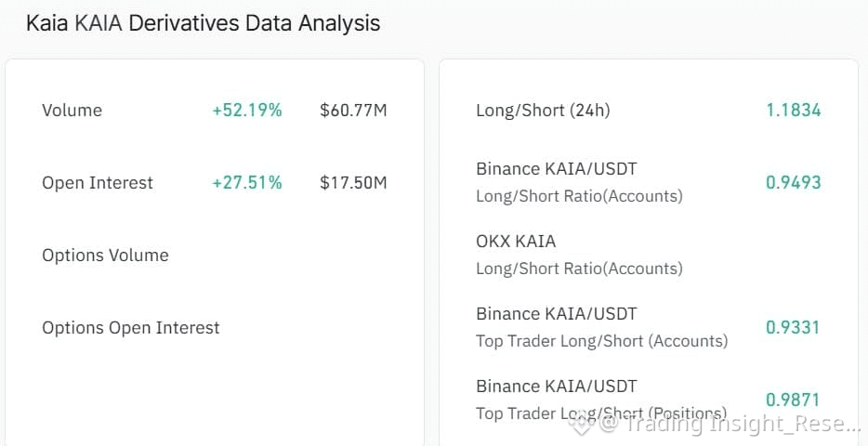
Task: Click the +52.19% volume change value
Action: click(247, 110)
